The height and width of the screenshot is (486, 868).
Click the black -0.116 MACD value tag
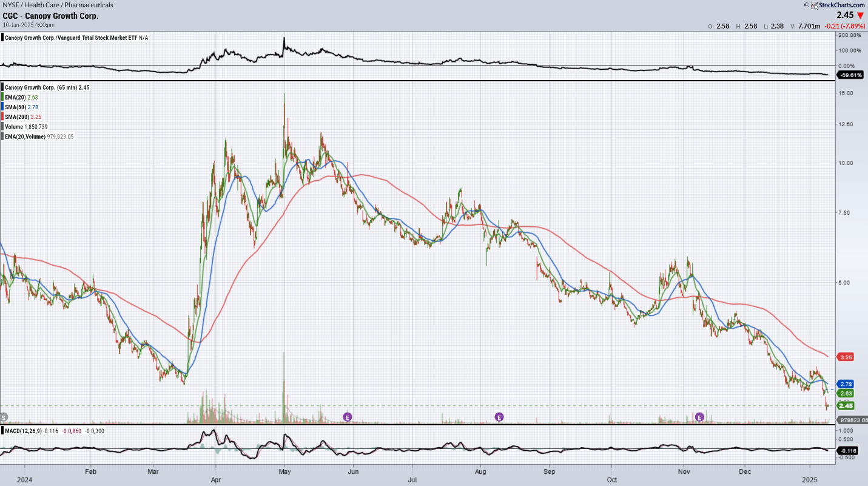click(x=849, y=451)
